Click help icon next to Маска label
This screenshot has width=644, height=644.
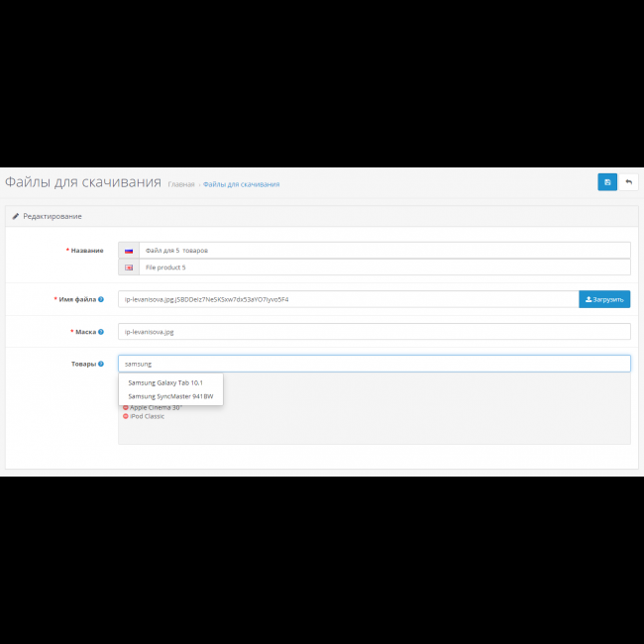101,332
